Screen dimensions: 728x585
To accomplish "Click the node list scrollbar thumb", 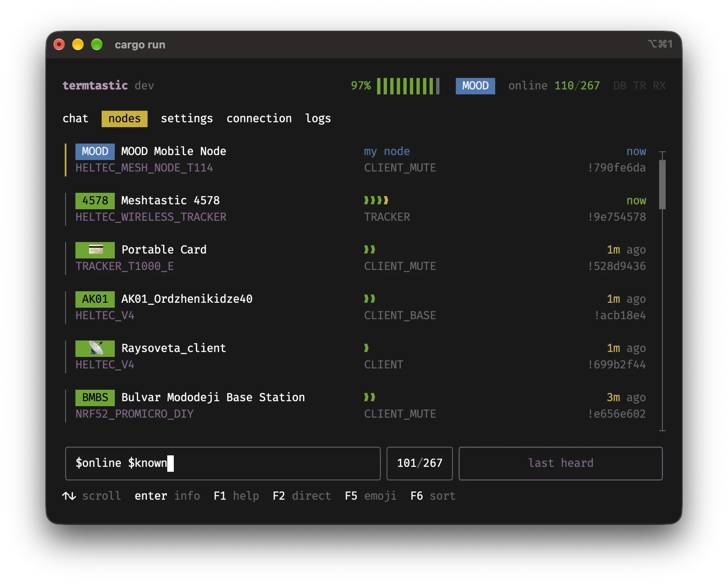I will (662, 184).
